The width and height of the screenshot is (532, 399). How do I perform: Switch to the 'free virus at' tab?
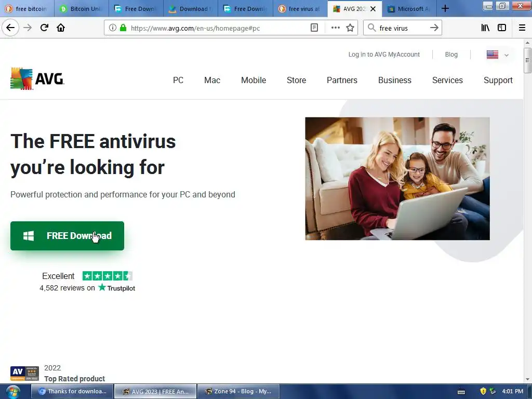click(x=300, y=9)
